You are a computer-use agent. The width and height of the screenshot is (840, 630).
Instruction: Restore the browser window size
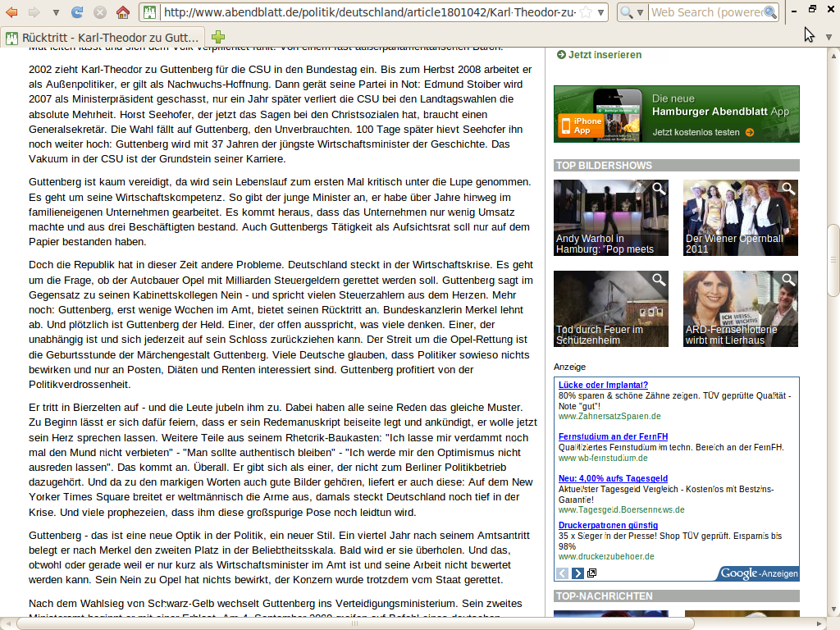(x=812, y=9)
